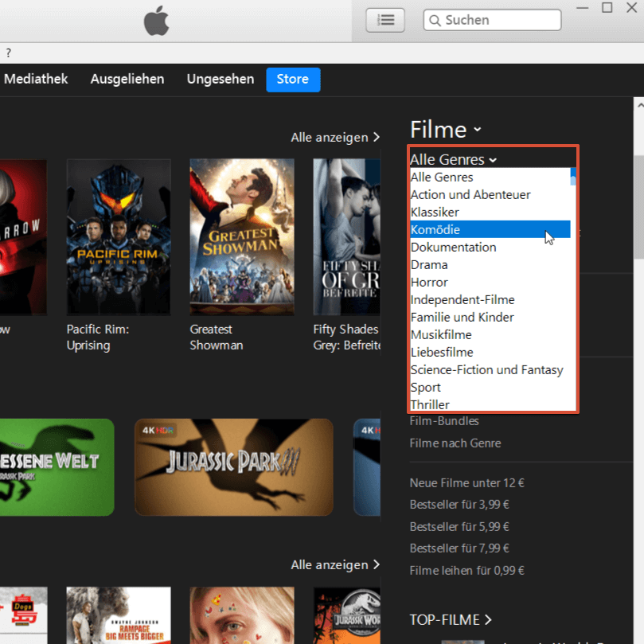The image size is (644, 644).
Task: Choose Science-Fiction und Fantasy genre
Action: (490, 369)
